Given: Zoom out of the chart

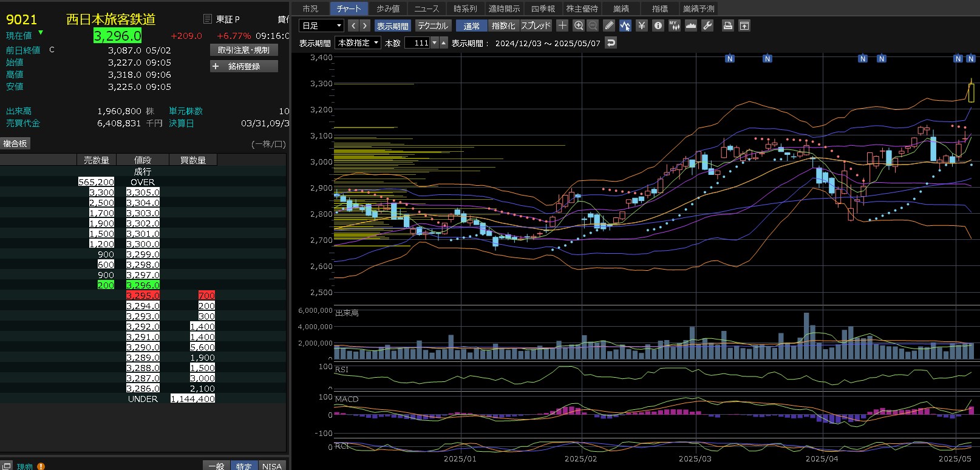Looking at the screenshot, I should 593,26.
